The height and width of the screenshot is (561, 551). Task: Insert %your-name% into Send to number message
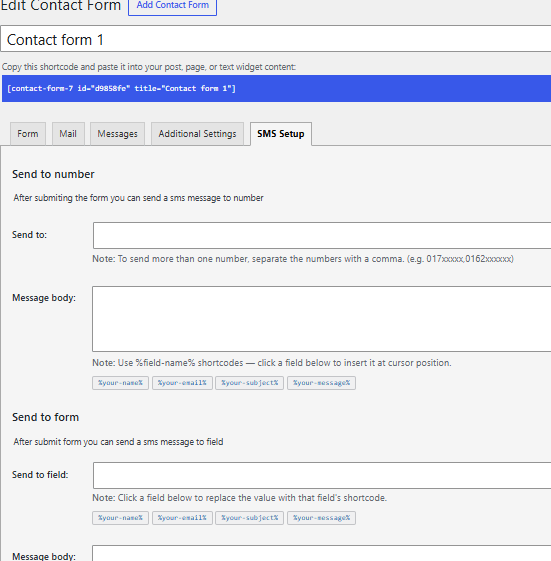120,383
